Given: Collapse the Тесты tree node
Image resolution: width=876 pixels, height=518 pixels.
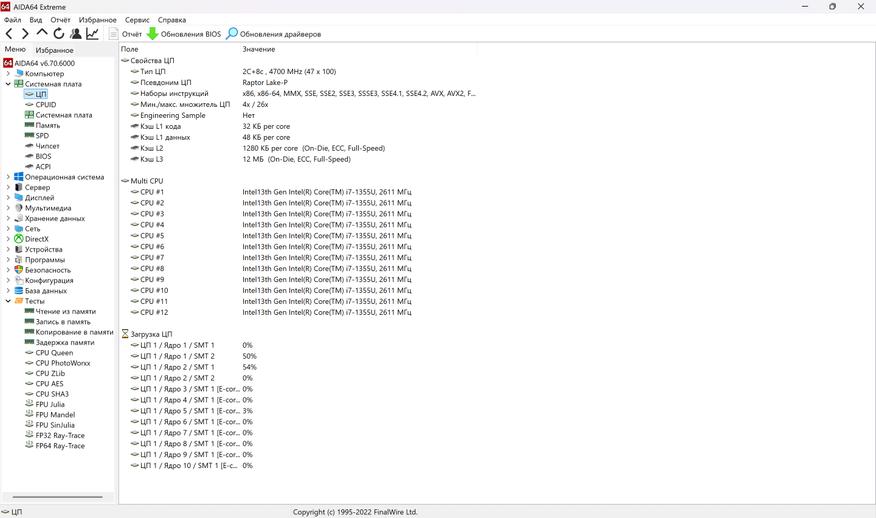Looking at the screenshot, I should pyautogui.click(x=8, y=301).
